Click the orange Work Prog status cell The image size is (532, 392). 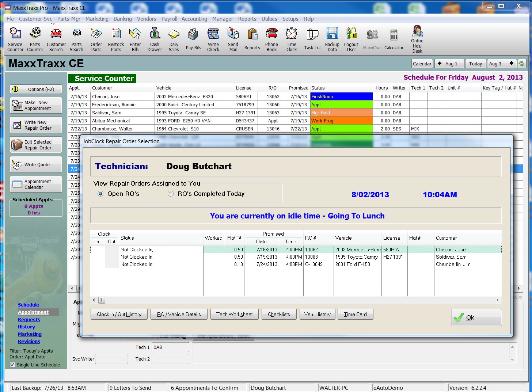tap(341, 121)
